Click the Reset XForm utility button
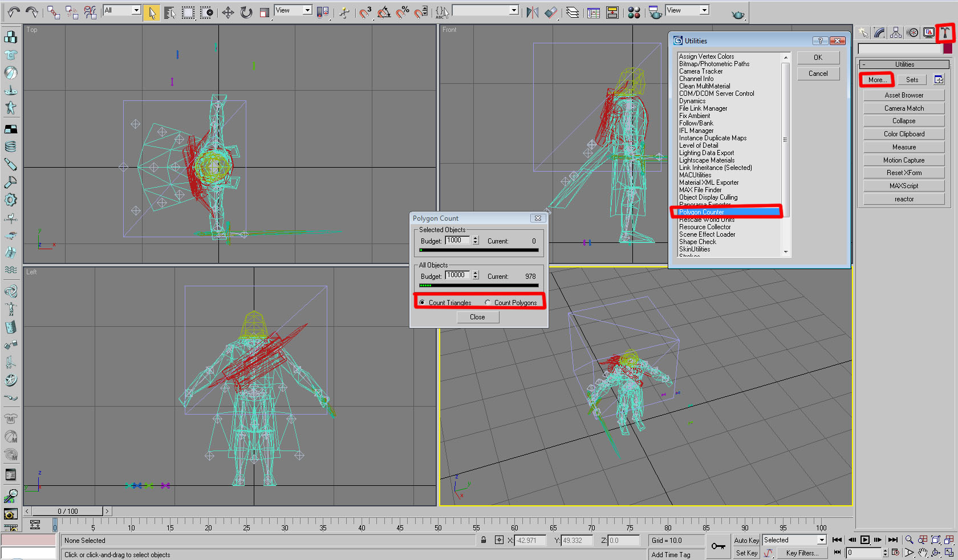 [904, 173]
